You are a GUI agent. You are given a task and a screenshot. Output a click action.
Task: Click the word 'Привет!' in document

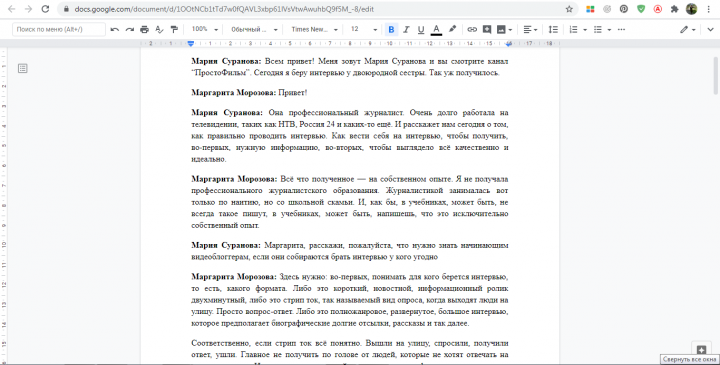pyautogui.click(x=292, y=93)
